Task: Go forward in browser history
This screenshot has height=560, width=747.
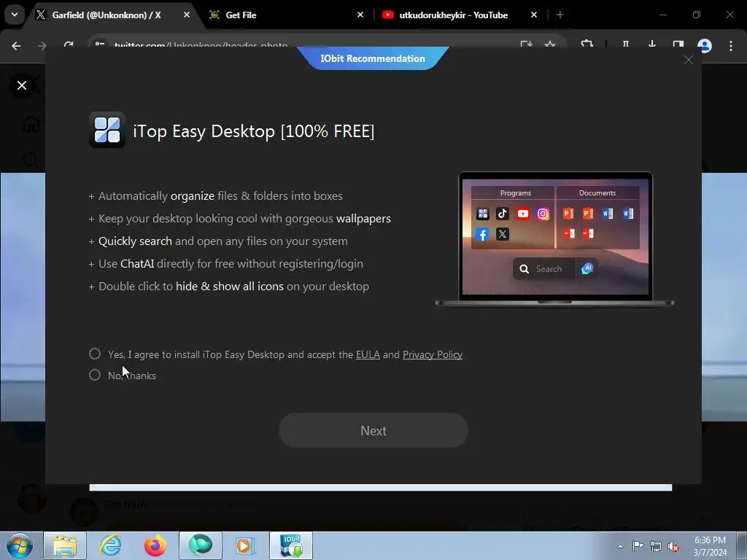Action: (x=42, y=46)
